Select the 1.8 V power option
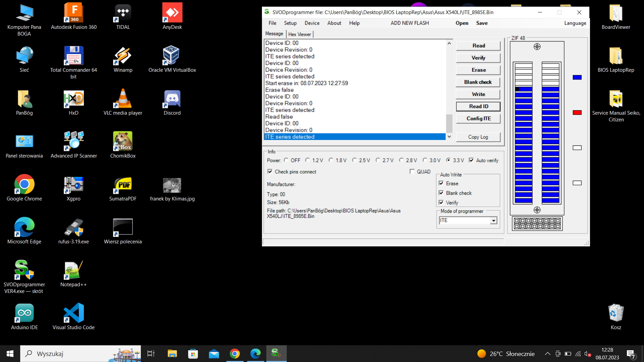 [331, 160]
